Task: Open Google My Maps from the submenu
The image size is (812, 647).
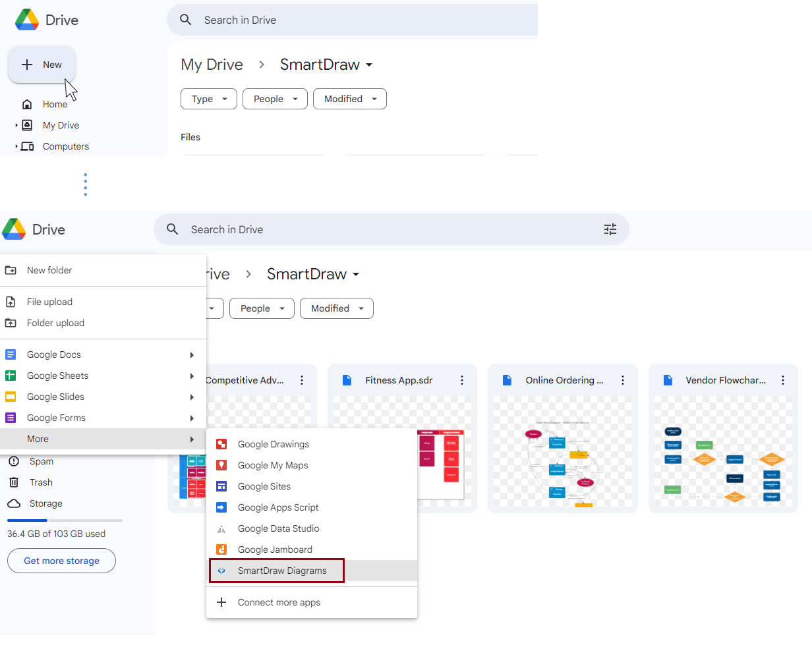Action: [x=272, y=465]
